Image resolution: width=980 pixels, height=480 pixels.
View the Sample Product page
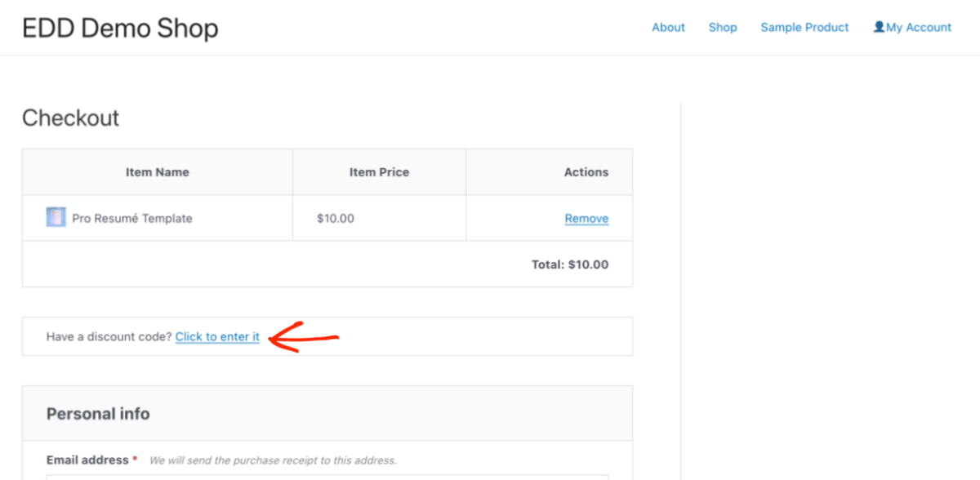(x=804, y=27)
